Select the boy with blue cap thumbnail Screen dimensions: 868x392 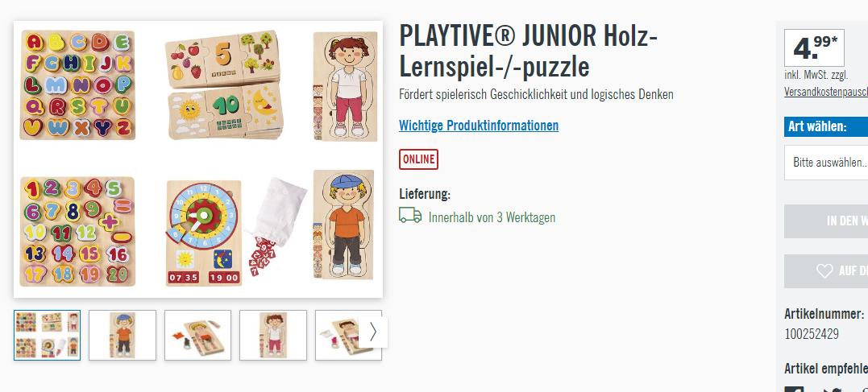tap(123, 335)
